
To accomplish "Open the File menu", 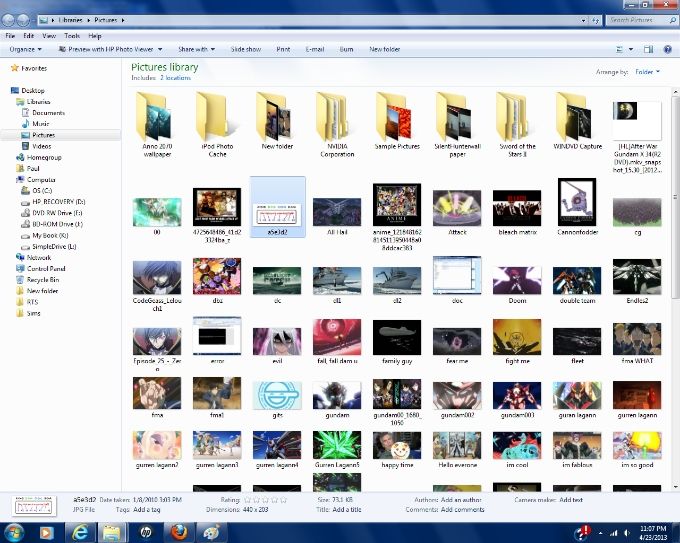I will click(10, 36).
